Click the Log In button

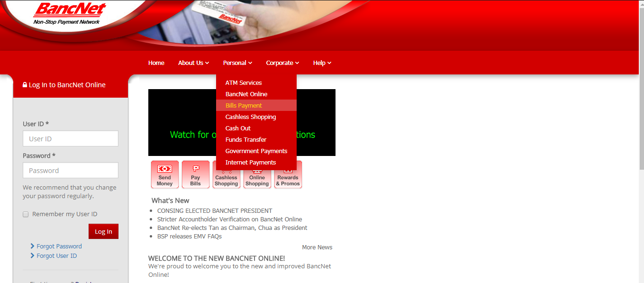(x=103, y=231)
